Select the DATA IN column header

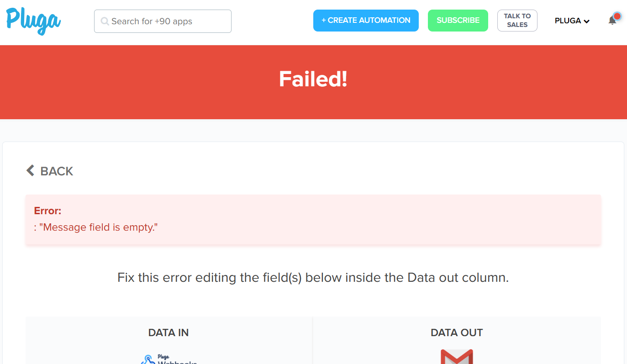pyautogui.click(x=169, y=332)
